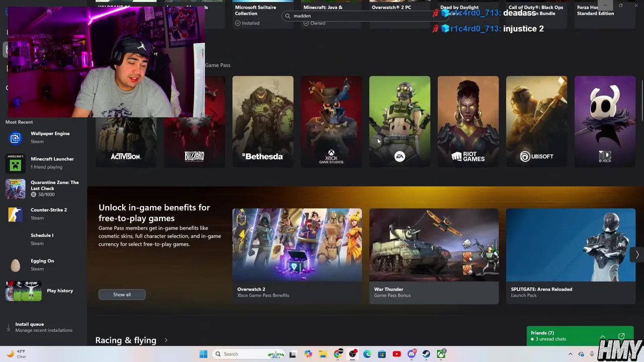Open the Racing & flying heading
This screenshot has width=644, height=362.
pos(126,340)
